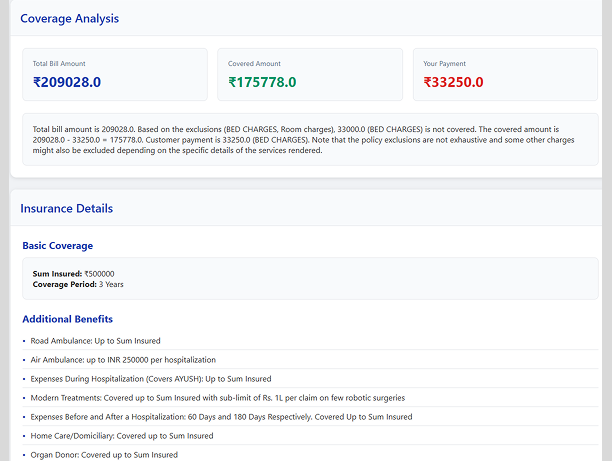
Task: Select the Total Bill Amount label
Action: click(59, 64)
